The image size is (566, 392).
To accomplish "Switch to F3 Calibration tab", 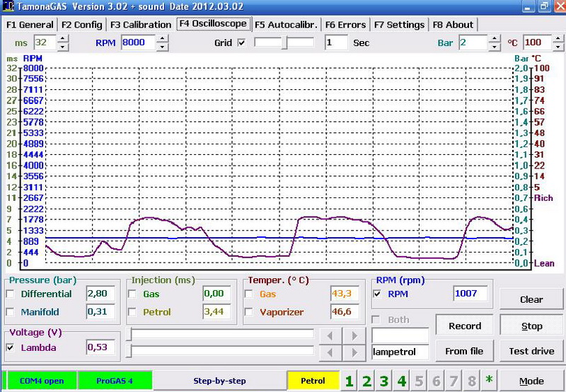I will tap(140, 25).
